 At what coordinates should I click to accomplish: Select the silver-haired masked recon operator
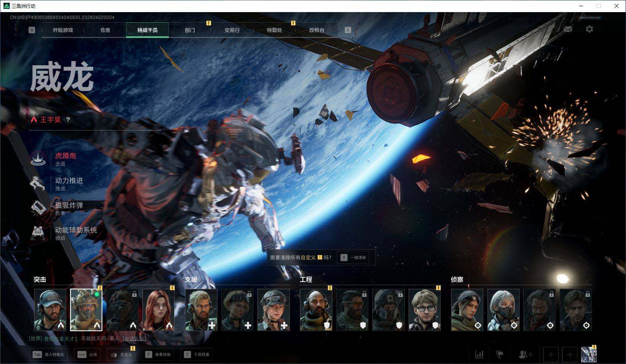click(503, 310)
